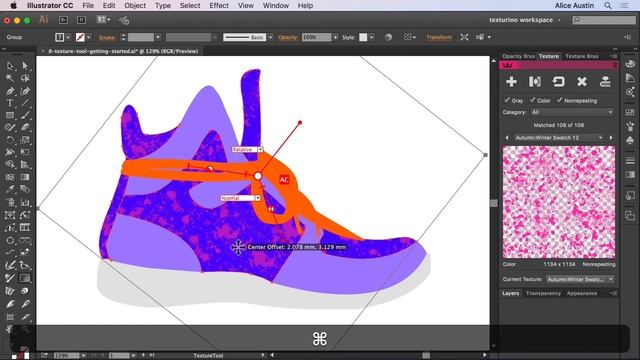Click the Opacity link in control bar
Image resolution: width=640 pixels, height=360 pixels.
point(288,38)
